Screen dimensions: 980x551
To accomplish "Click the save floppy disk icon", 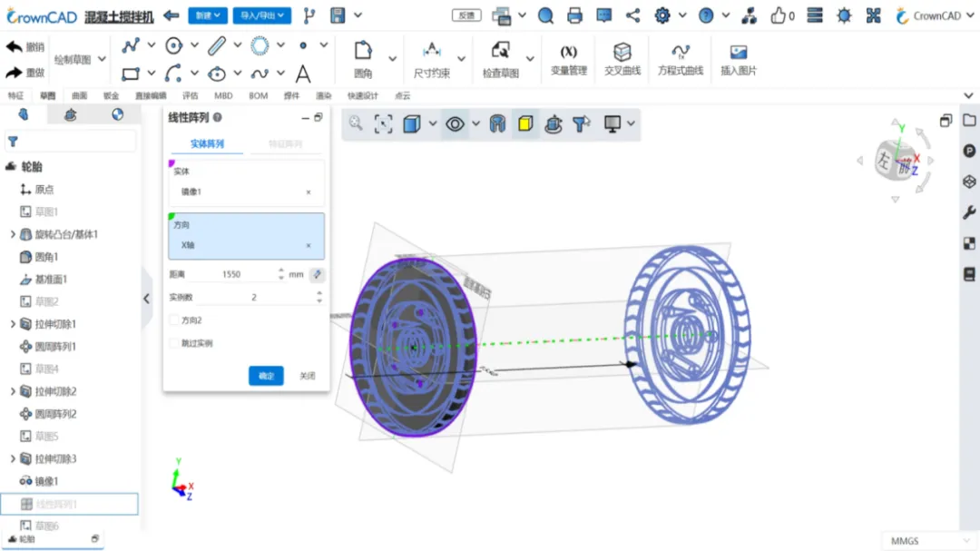I will click(x=338, y=15).
